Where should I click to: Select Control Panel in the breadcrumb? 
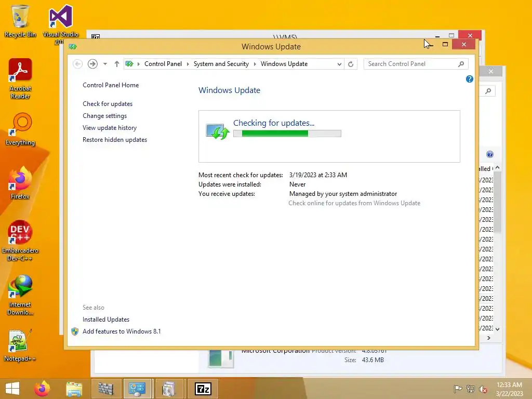[163, 64]
